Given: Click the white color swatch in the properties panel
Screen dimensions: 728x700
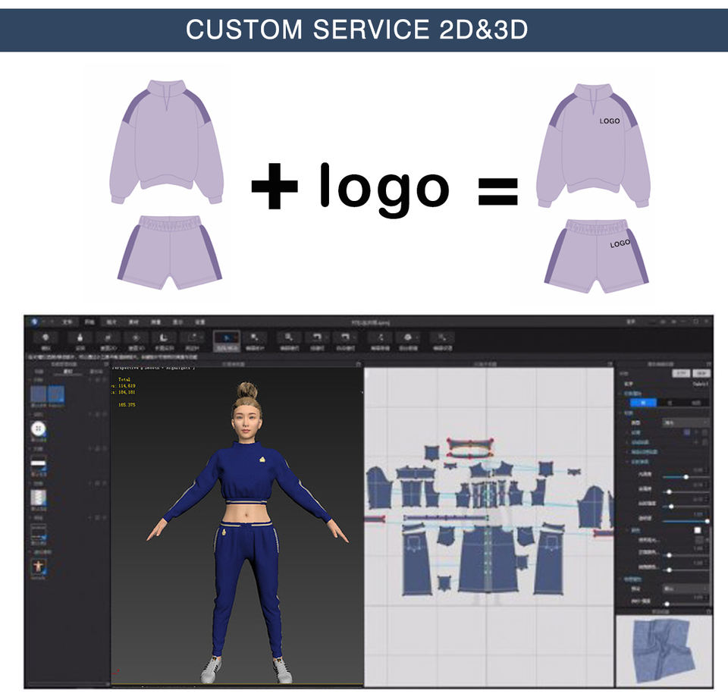Looking at the screenshot, I should click(698, 529).
